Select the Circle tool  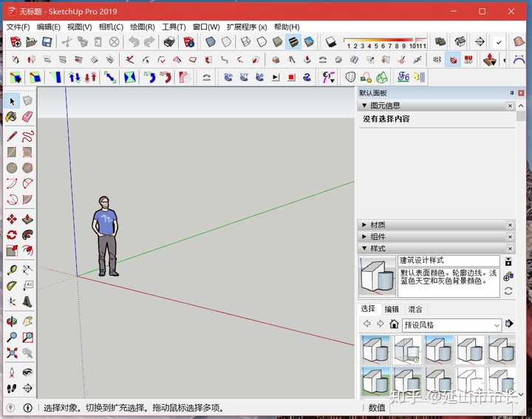pos(12,168)
